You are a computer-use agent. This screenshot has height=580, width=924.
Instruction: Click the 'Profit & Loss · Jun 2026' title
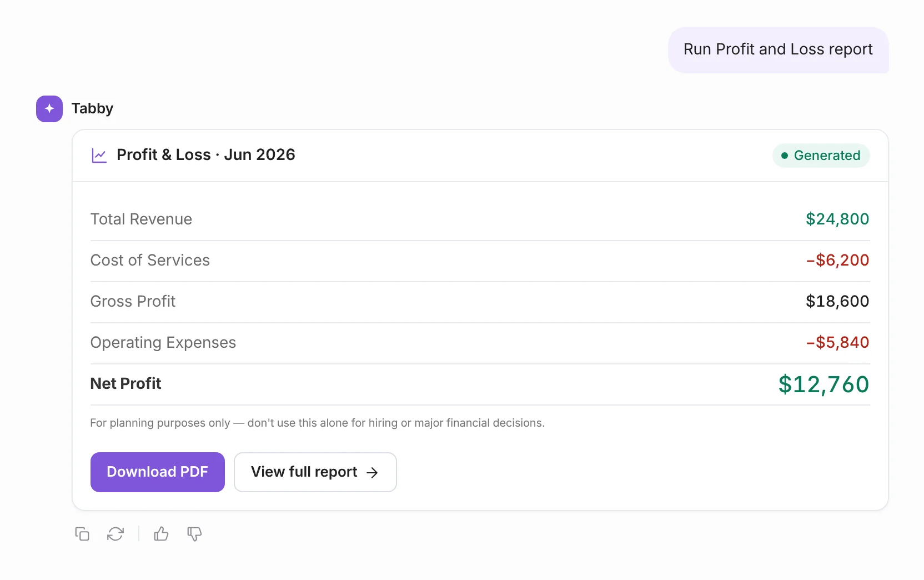click(x=206, y=155)
